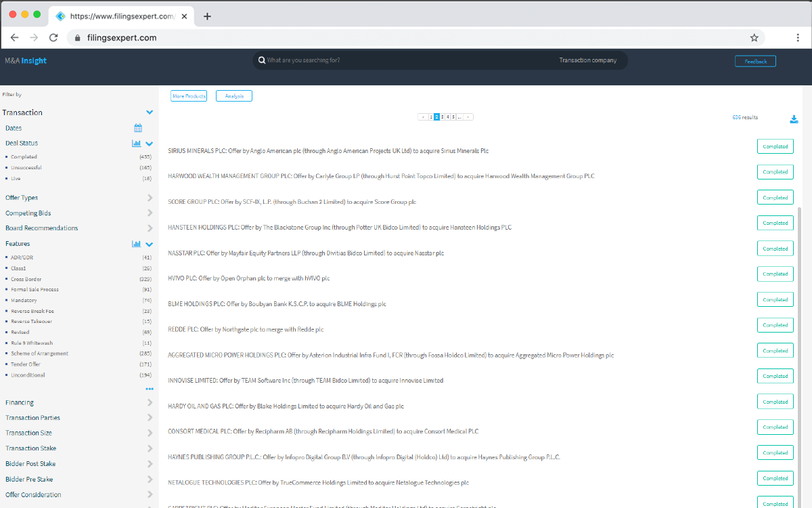Click Completed status for Score Group PLC

775,198
